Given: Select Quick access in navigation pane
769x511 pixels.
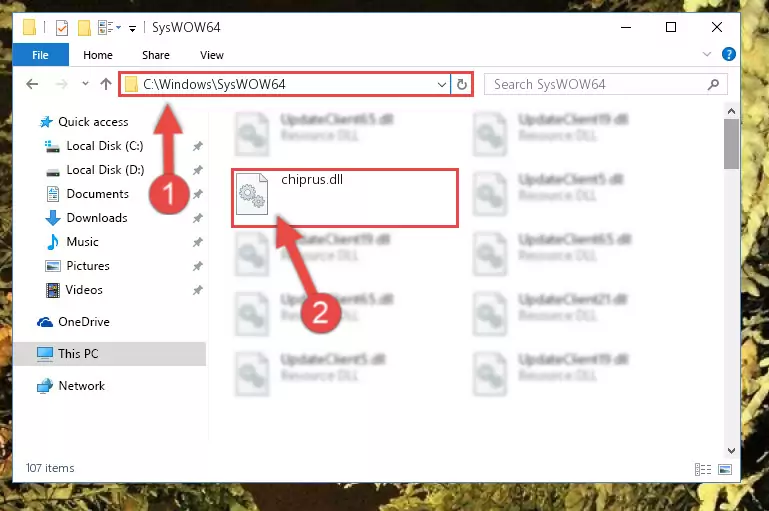Looking at the screenshot, I should click(x=93, y=122).
